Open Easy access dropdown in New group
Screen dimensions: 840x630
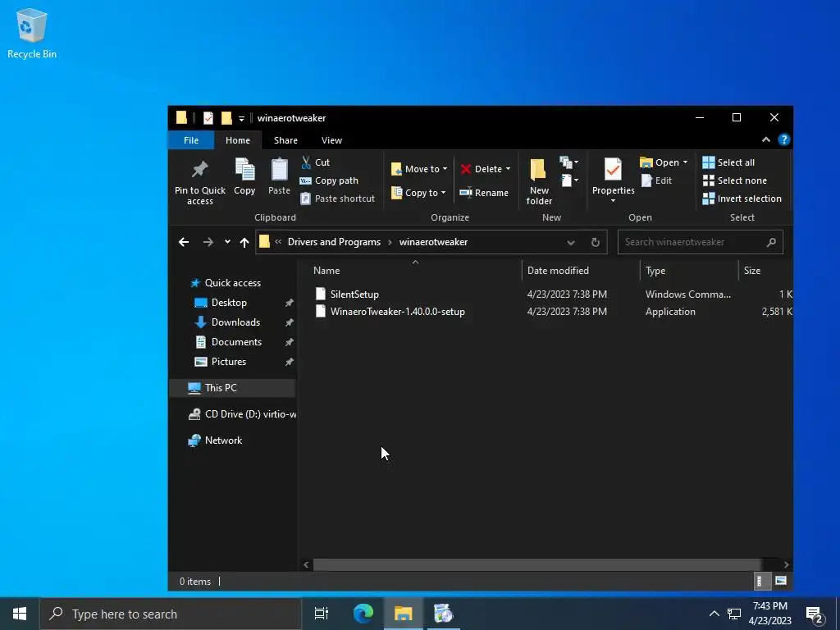click(569, 180)
